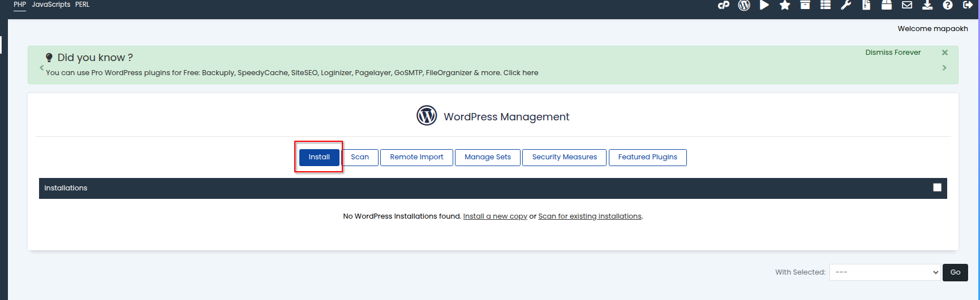
Task: Click the Scan button
Action: click(360, 157)
